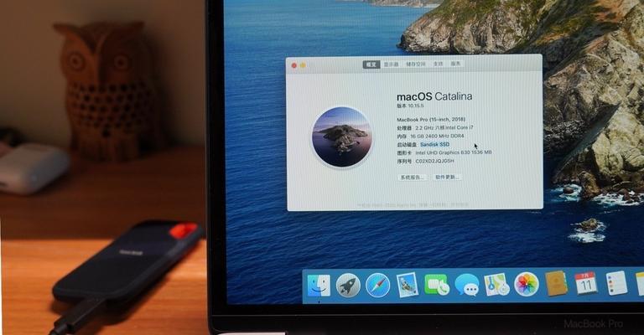Click the macOS Catalina title text
Image resolution: width=644 pixels, height=335 pixels.
[x=434, y=97]
